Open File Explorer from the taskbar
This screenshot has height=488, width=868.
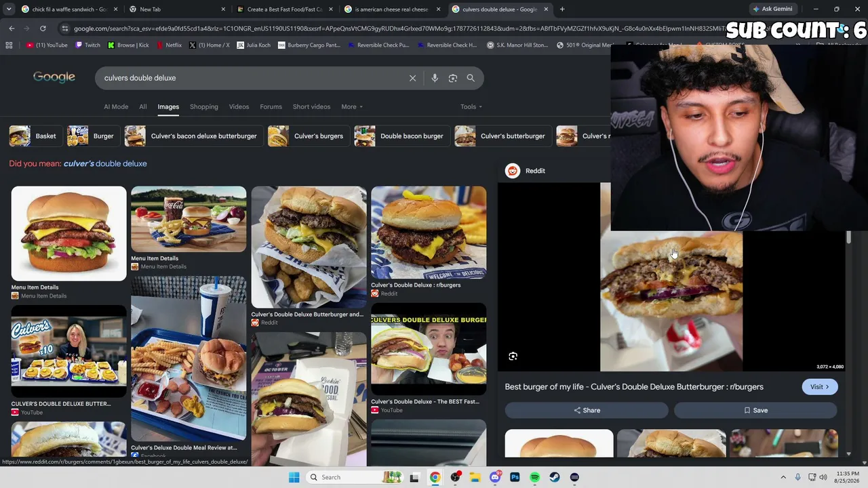tap(475, 477)
